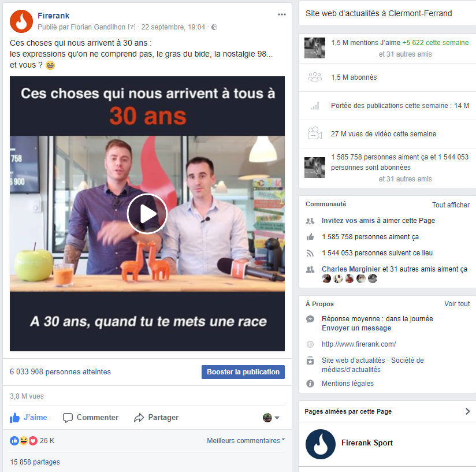Play the 30 ans video
Image resolution: width=476 pixels, height=472 pixels.
147,214
